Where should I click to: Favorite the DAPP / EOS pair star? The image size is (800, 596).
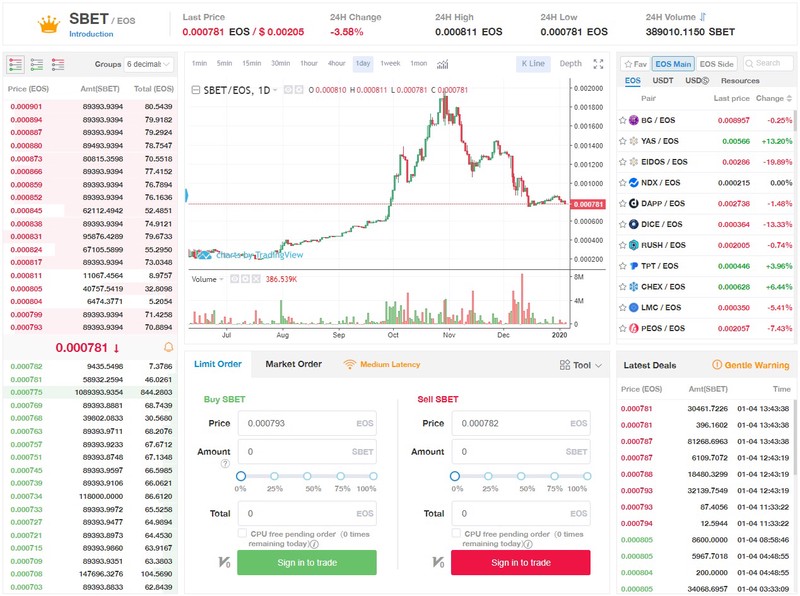(622, 204)
